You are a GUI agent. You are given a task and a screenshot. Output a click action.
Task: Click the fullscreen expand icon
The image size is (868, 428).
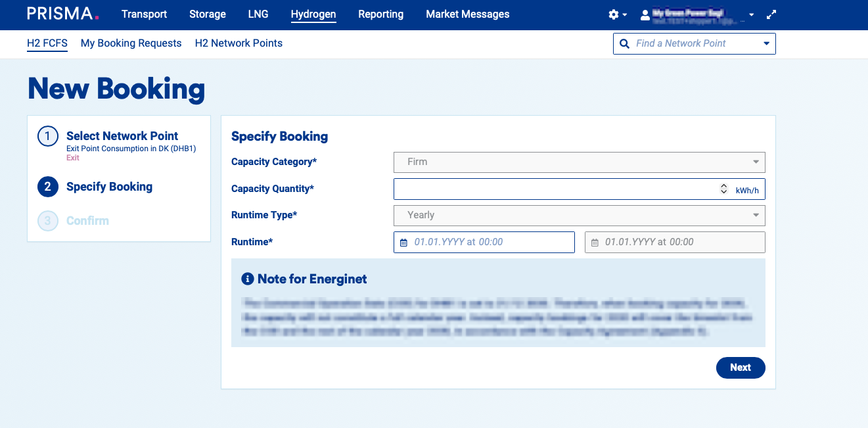pos(771,14)
